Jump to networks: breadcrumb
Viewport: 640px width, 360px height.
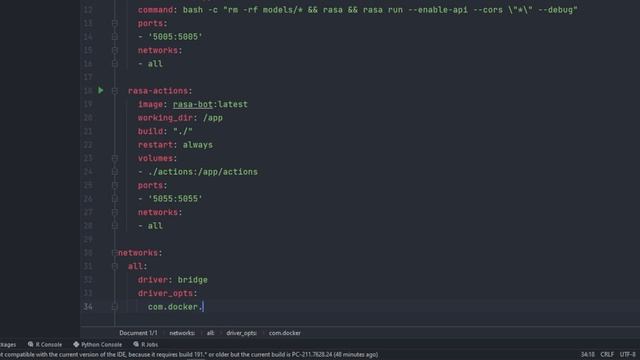click(x=182, y=333)
